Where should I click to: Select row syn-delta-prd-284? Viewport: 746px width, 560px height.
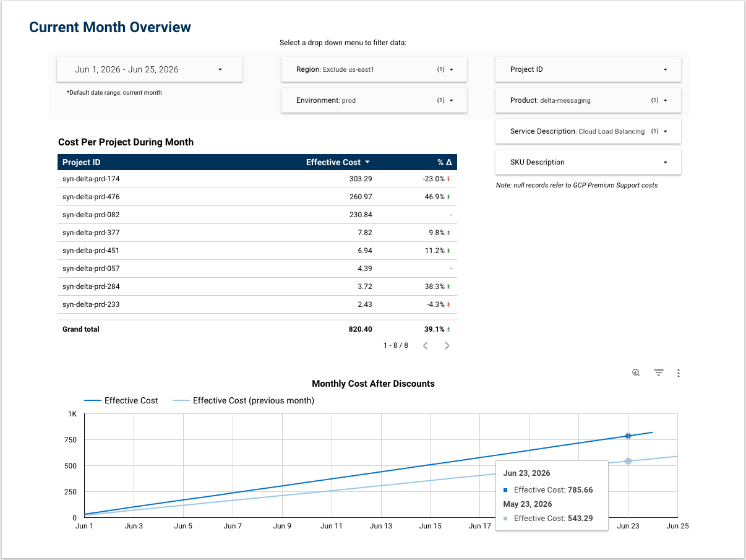257,286
